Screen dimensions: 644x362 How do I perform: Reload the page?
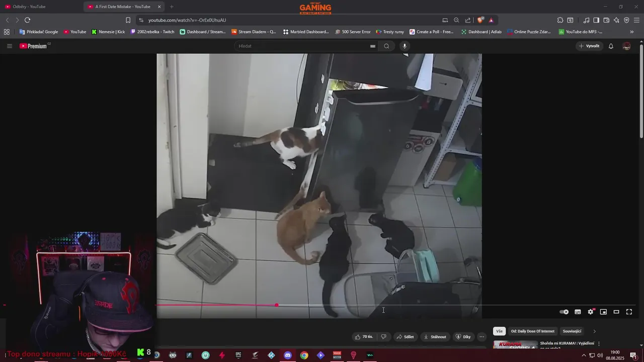[27, 20]
